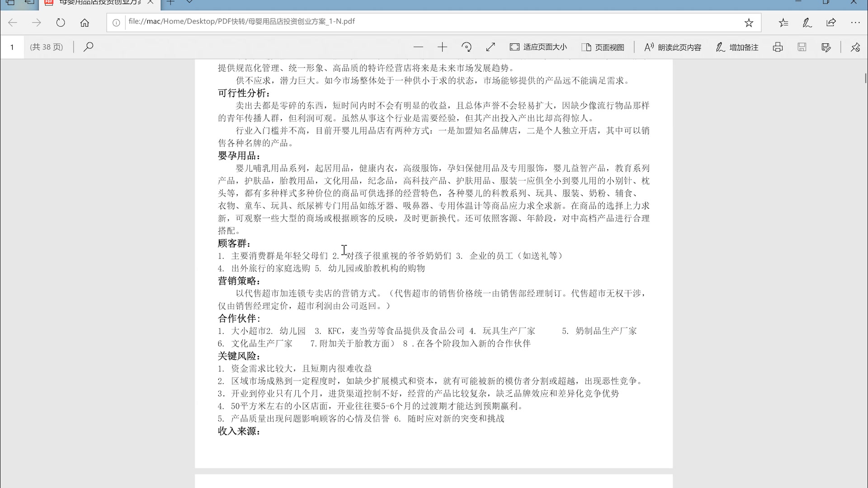Open the tab preview dropdown chevron
Screen dimensions: 868x488
189,3
